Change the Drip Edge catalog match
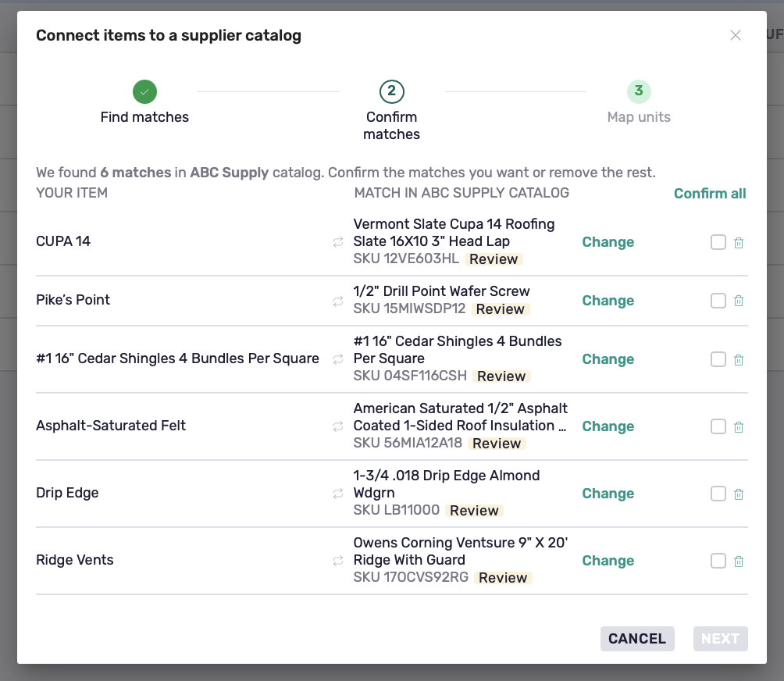Screen dimensions: 784x681 (608, 494)
